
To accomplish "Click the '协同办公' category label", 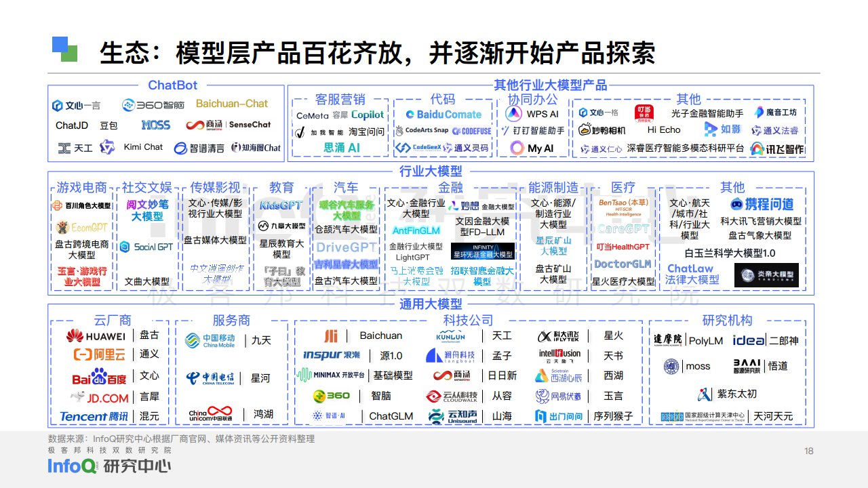I will [x=532, y=99].
